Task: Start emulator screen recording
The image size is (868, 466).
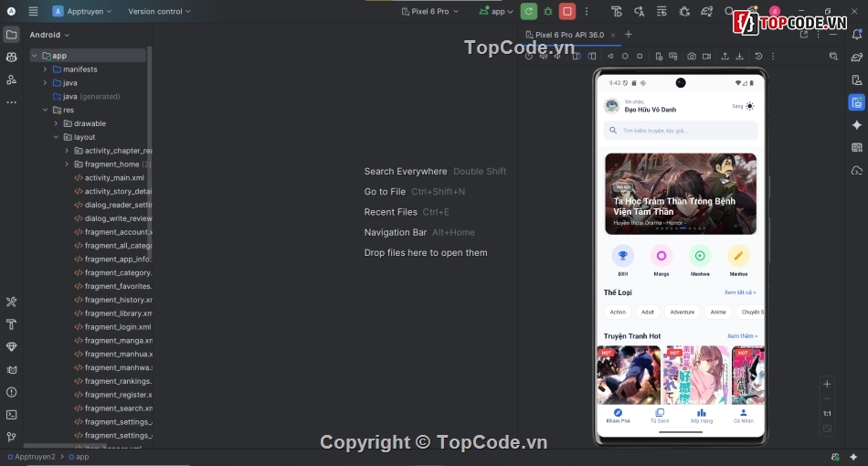Action: (x=706, y=56)
